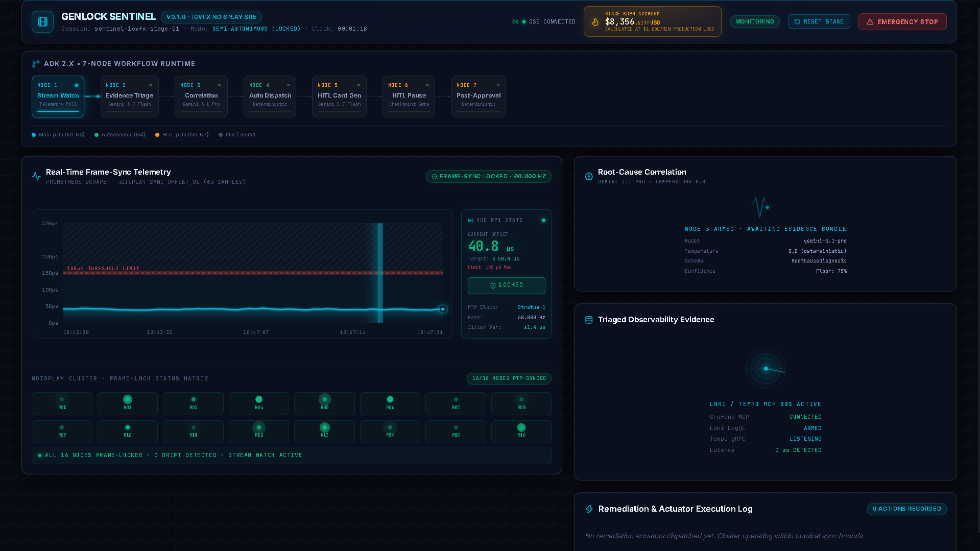Click the 150µs Threshold Limit label

coord(103,269)
